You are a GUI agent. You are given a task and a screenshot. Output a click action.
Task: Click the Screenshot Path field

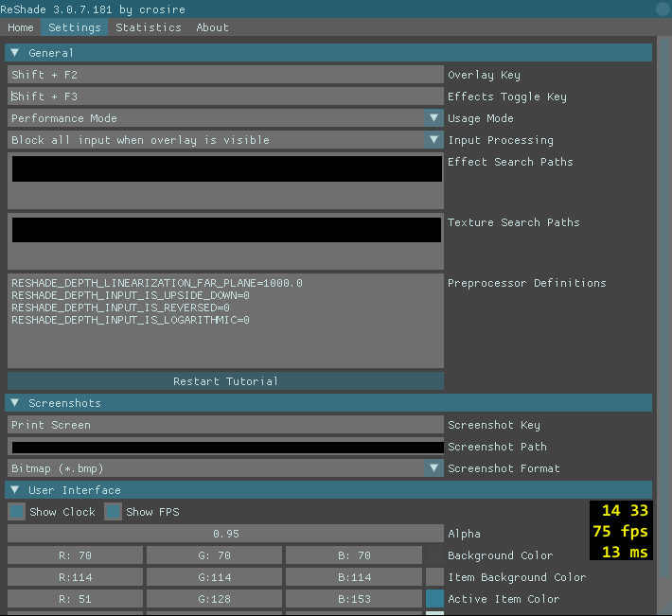coord(225,447)
